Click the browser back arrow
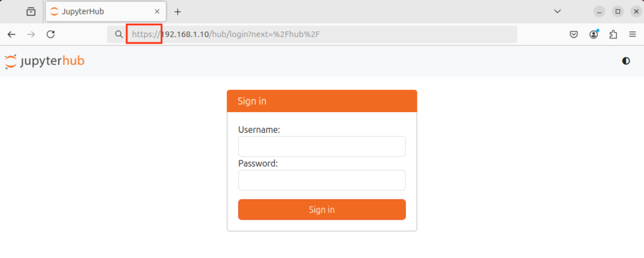The width and height of the screenshot is (644, 258). (x=11, y=35)
